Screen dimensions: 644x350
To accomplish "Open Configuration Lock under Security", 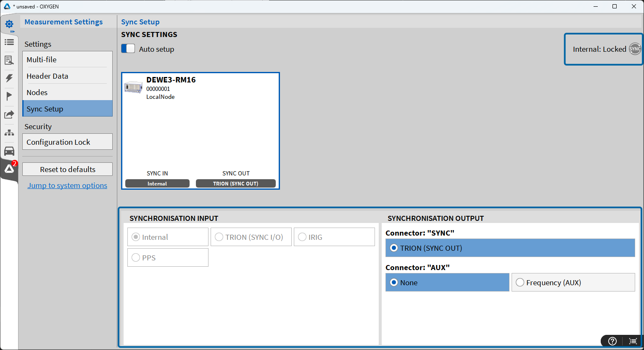I will pyautogui.click(x=67, y=142).
